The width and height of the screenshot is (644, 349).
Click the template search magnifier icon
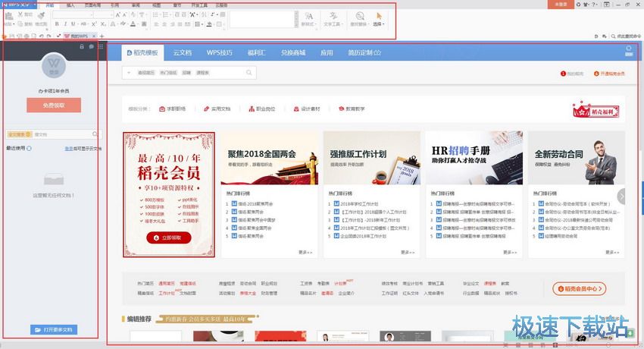(x=249, y=73)
